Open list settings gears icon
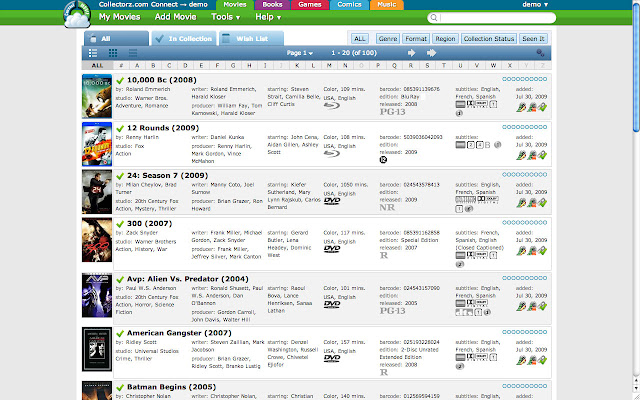 pyautogui.click(x=540, y=53)
